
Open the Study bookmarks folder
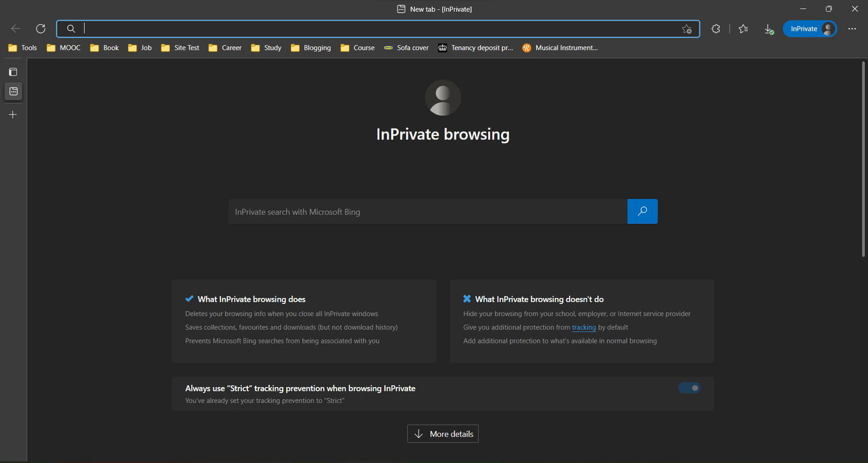[x=266, y=48]
